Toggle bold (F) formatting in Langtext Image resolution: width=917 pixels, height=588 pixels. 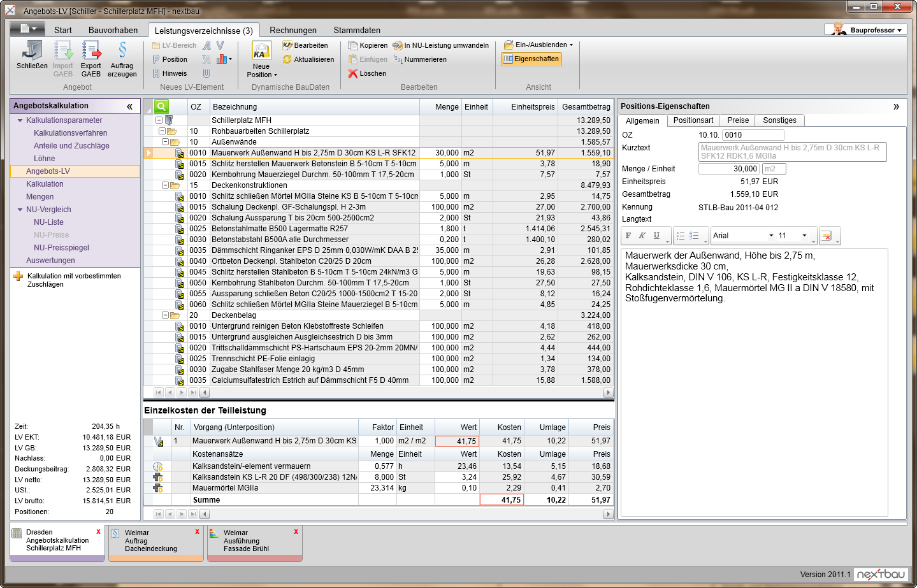point(628,236)
